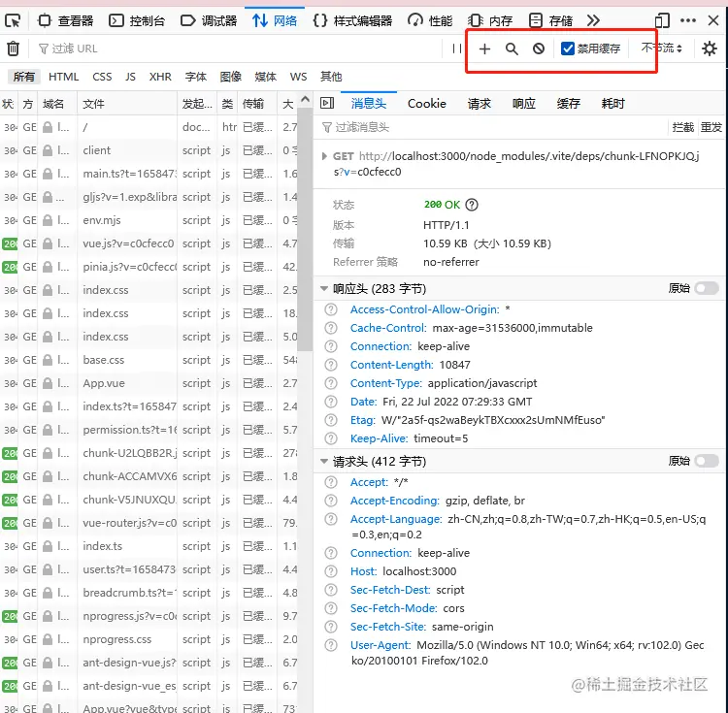
Task: Switch to the 查看器 inspector tab
Action: click(66, 21)
